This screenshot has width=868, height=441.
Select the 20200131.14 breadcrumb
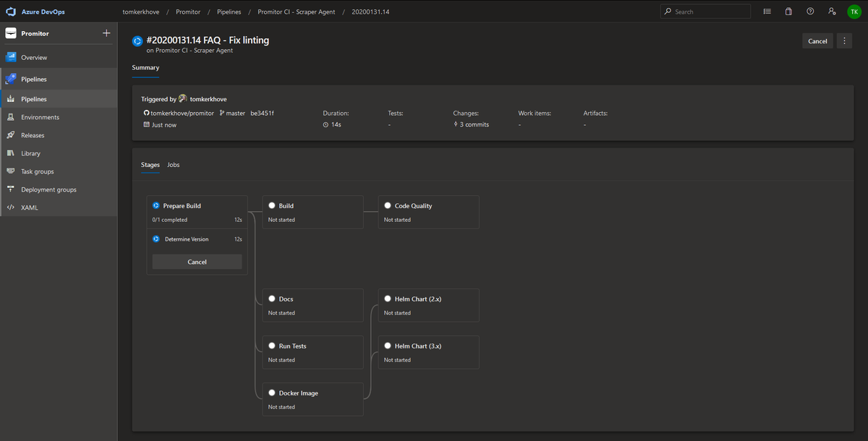(x=370, y=12)
